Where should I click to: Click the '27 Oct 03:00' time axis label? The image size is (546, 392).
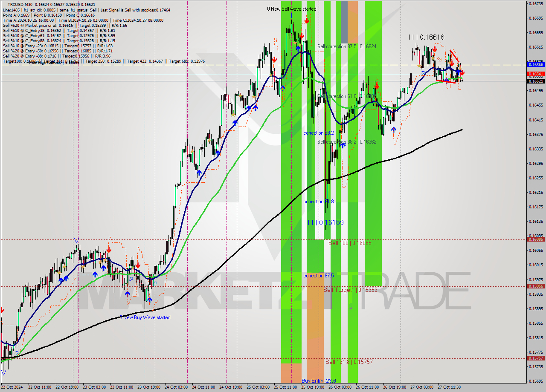422,387
